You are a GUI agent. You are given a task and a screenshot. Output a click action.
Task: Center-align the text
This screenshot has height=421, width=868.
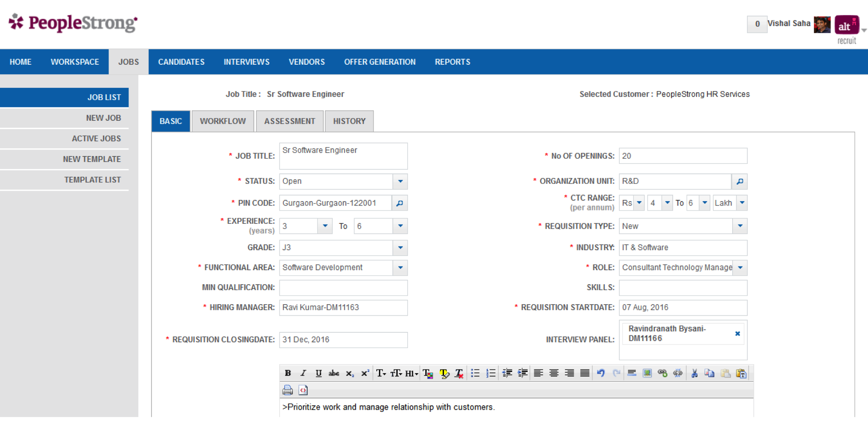(554, 373)
